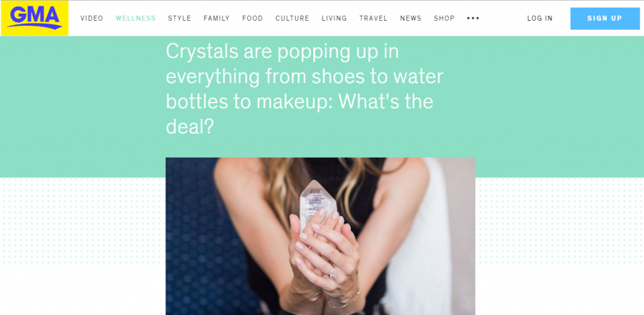Image resolution: width=644 pixels, height=315 pixels.
Task: Go to the Wellness section
Action: 136,18
